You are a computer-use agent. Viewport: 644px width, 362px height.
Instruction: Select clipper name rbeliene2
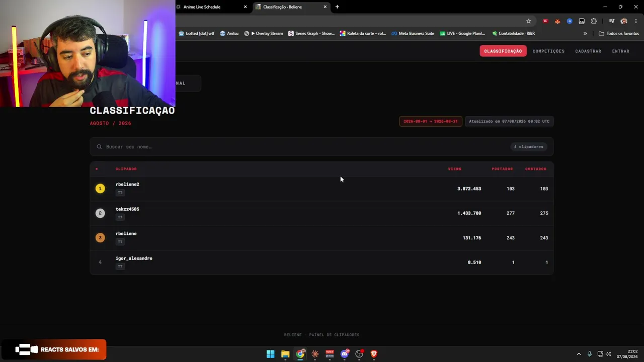[x=127, y=185]
